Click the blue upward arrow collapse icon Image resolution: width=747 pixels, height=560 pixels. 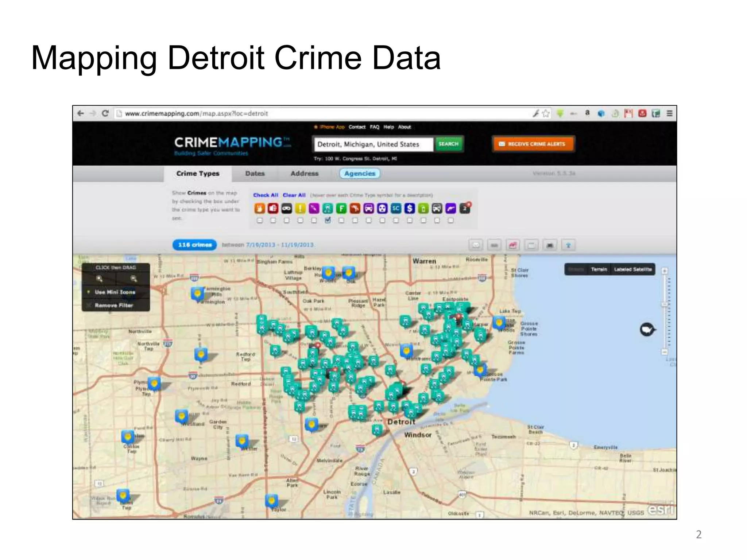tap(568, 245)
